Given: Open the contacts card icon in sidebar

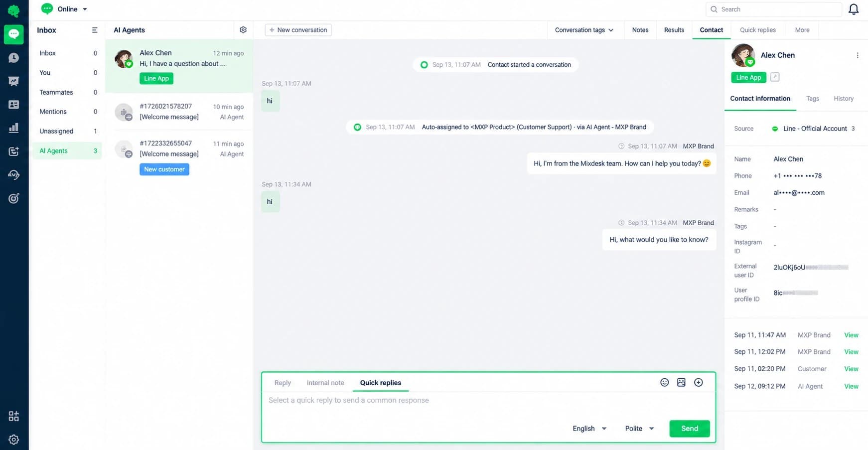Looking at the screenshot, I should (x=14, y=105).
